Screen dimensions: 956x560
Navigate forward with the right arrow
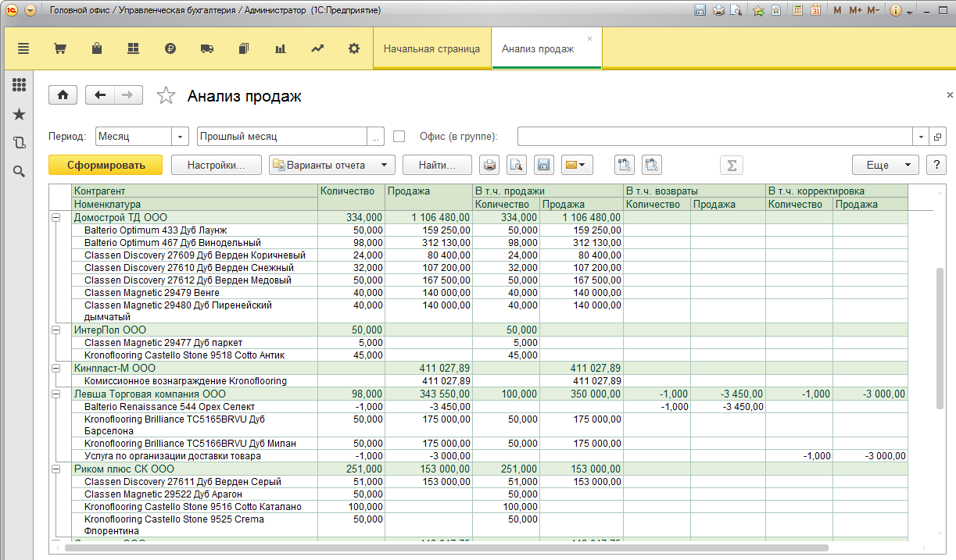[x=128, y=95]
